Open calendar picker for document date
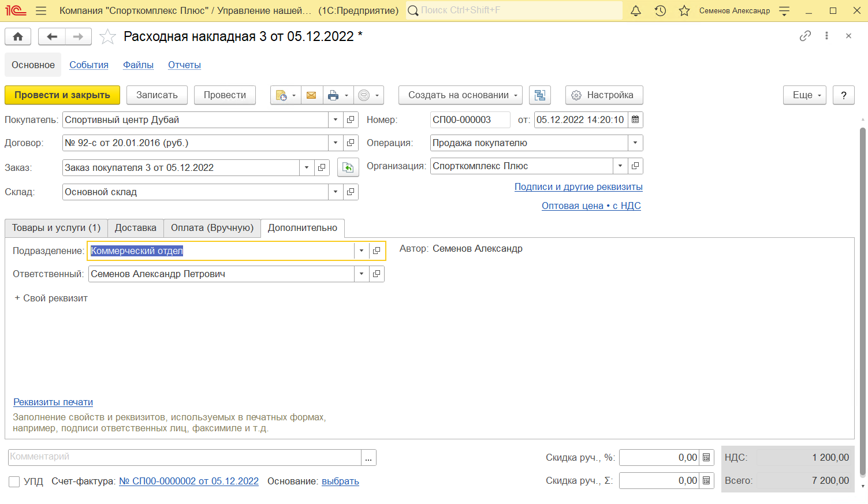The image size is (868, 504). pyautogui.click(x=635, y=120)
